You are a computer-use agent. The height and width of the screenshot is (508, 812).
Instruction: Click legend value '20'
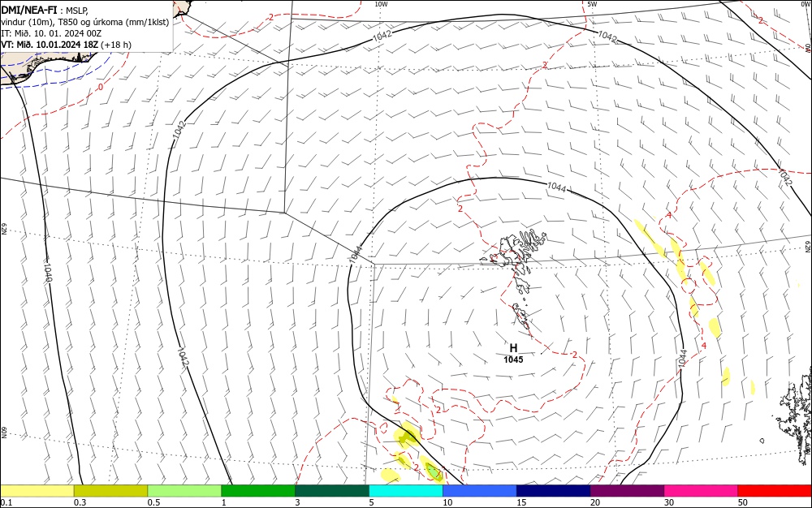coord(595,502)
